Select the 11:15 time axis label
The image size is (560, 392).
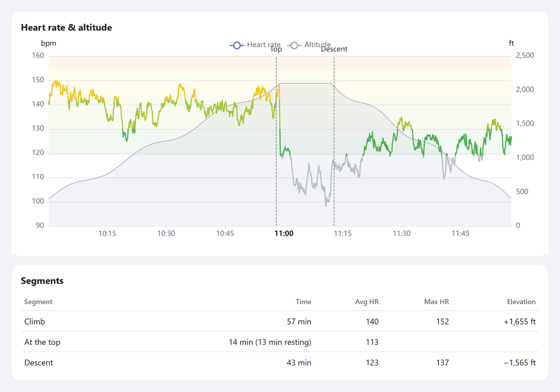point(343,233)
